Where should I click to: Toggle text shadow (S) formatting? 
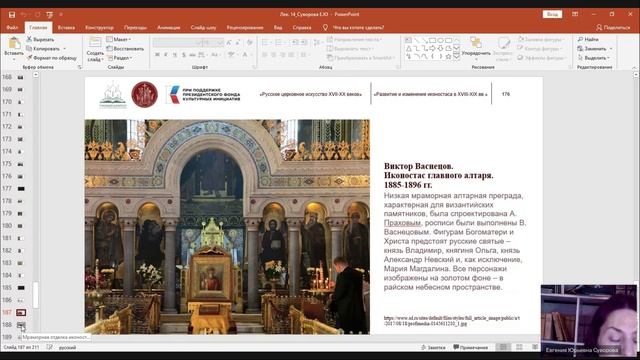tap(184, 55)
